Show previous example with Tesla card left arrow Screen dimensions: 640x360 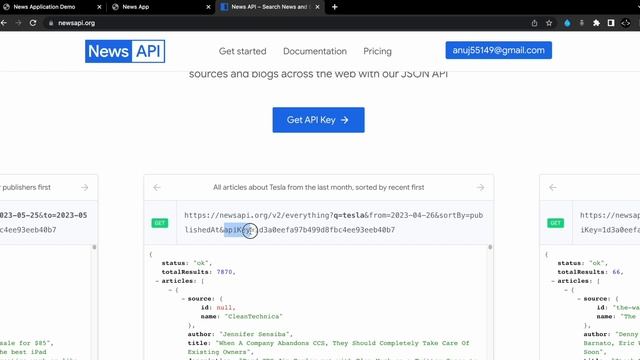pyautogui.click(x=157, y=187)
